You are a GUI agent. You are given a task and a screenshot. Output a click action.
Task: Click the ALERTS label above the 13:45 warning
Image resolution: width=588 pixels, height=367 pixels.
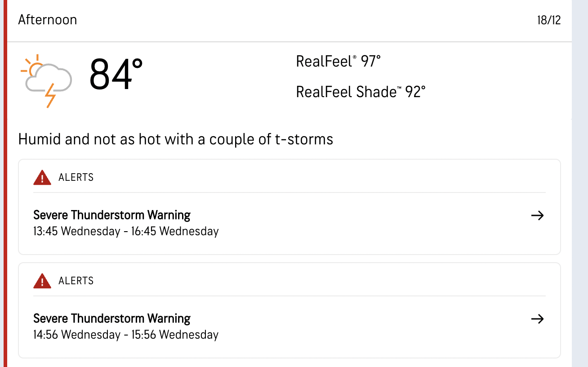[76, 177]
